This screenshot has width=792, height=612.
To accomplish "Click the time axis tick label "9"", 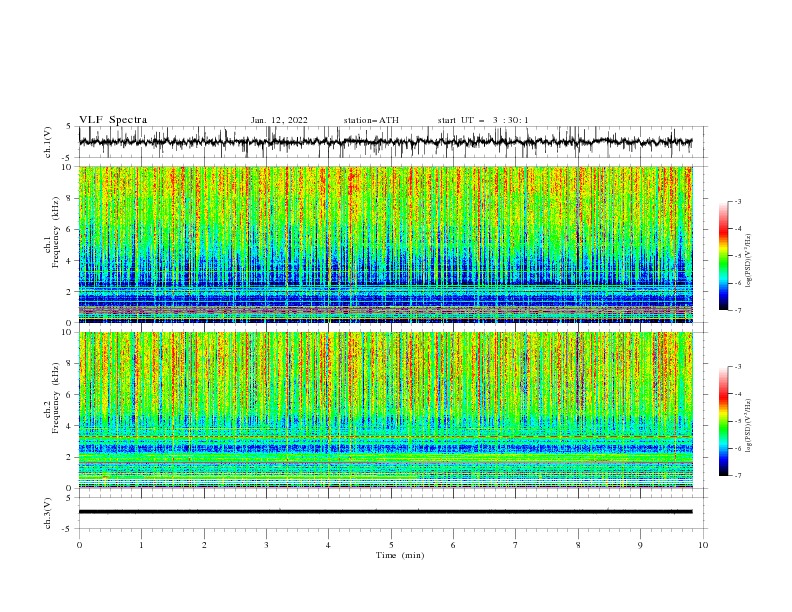I will pos(640,545).
